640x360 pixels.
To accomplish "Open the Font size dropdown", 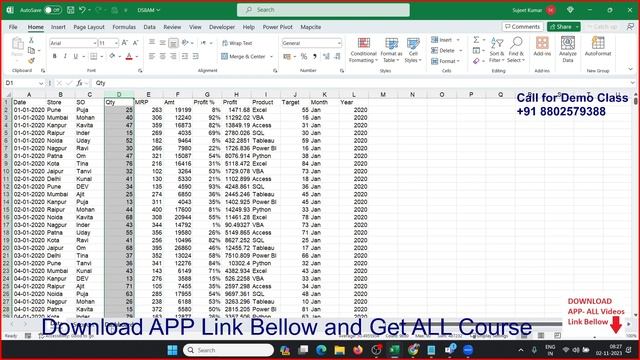I will tap(116, 43).
